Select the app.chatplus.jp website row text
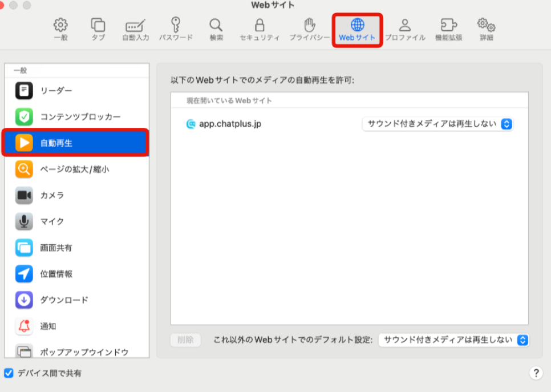551x392 pixels. [x=230, y=124]
